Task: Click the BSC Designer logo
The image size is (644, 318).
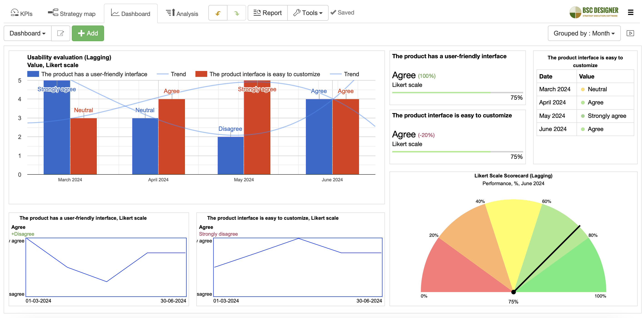Action: pyautogui.click(x=594, y=12)
